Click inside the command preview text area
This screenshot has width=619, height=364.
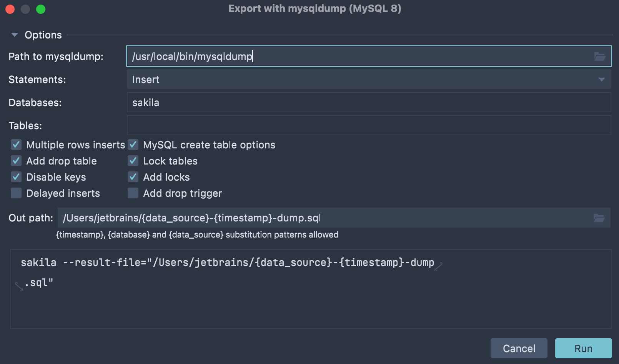[x=311, y=304]
